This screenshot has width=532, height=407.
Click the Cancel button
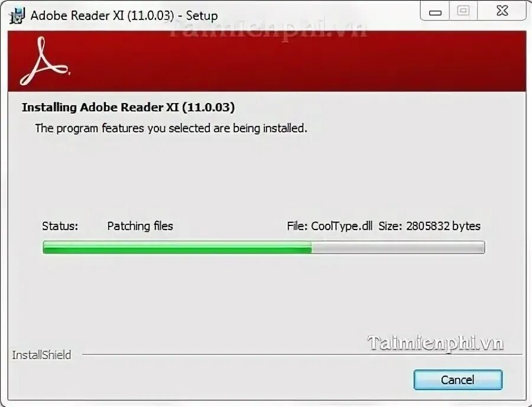tap(458, 380)
